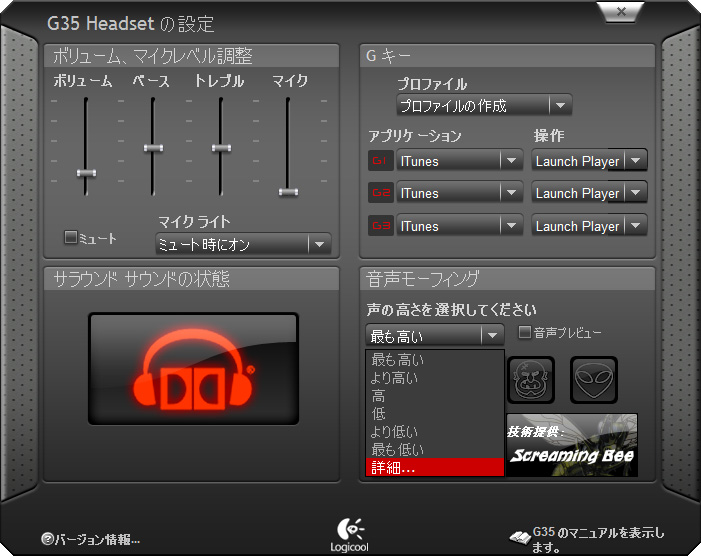Close the G35 Headset settings window
Screen dimensions: 701x556
click(x=621, y=12)
